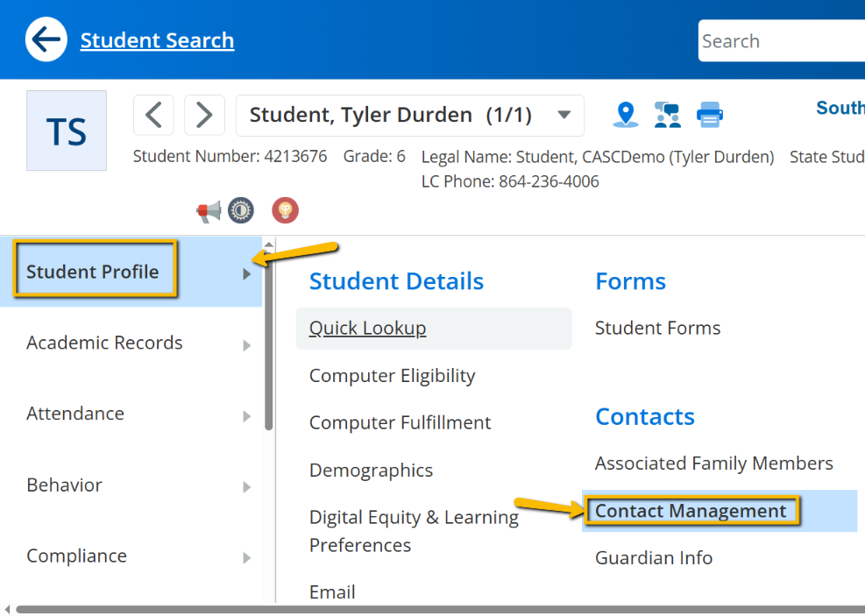This screenshot has width=865, height=616.
Task: Expand the Behavior menu arrow
Action: (246, 487)
